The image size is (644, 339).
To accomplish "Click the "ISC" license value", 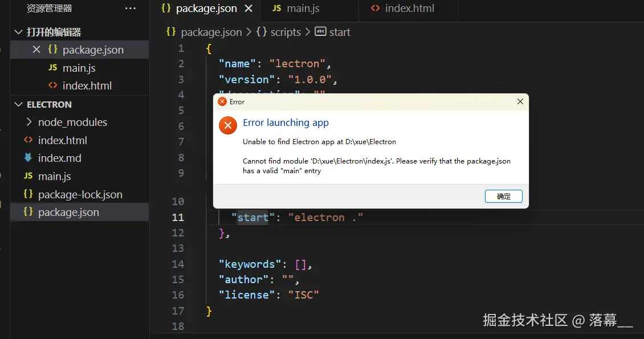I will 304,295.
